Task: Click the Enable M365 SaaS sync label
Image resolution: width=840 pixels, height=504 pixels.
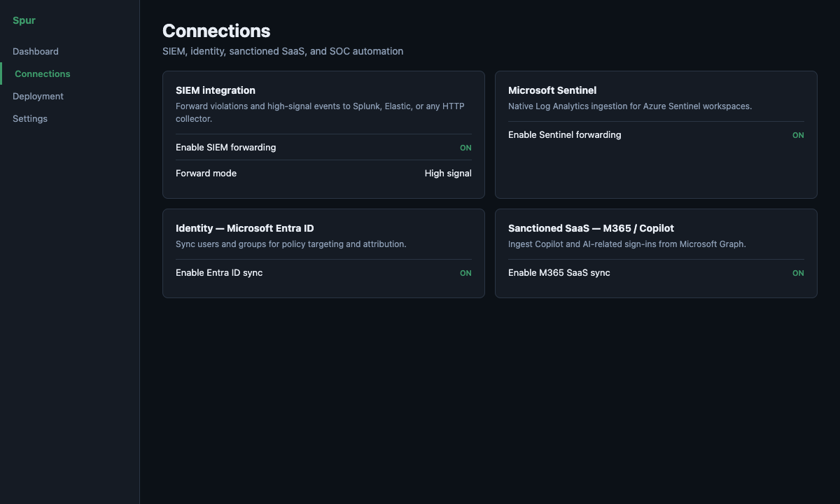Action: 559,272
